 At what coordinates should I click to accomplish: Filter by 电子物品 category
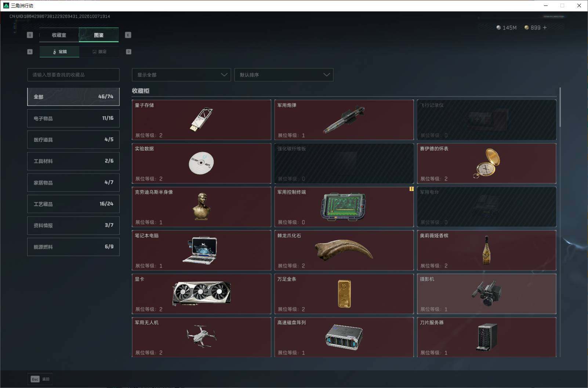(x=73, y=118)
